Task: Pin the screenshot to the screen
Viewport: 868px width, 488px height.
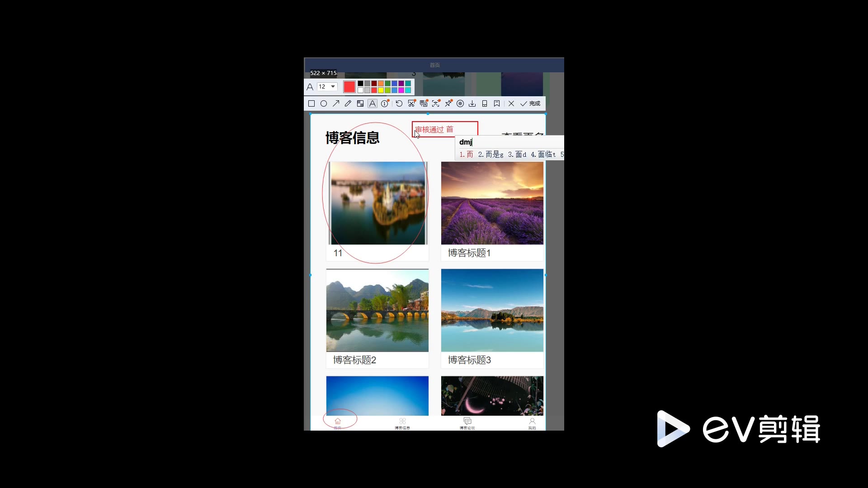Action: point(448,103)
